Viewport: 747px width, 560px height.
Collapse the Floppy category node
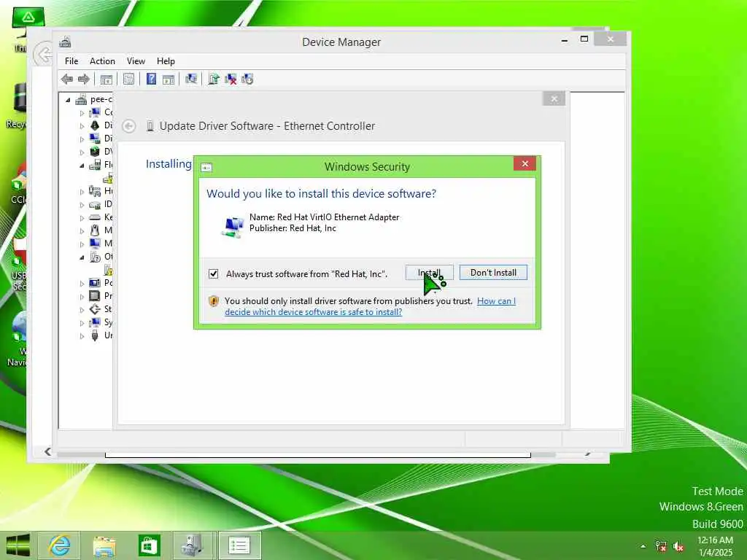82,166
